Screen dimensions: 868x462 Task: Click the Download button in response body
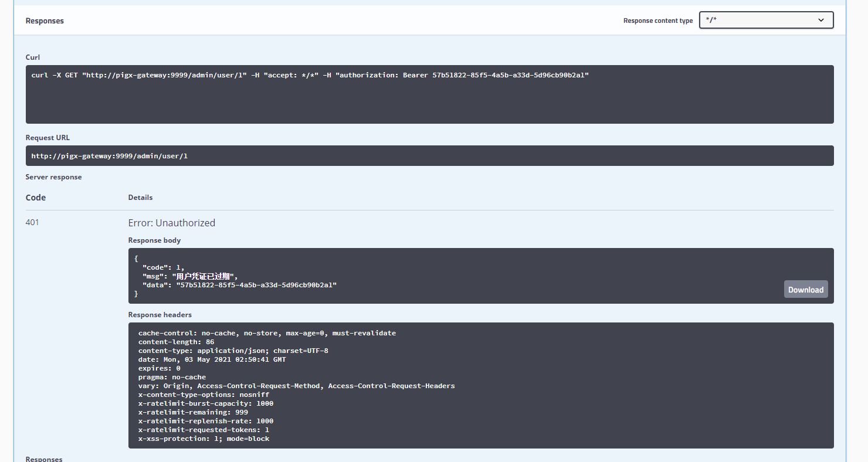(x=806, y=289)
